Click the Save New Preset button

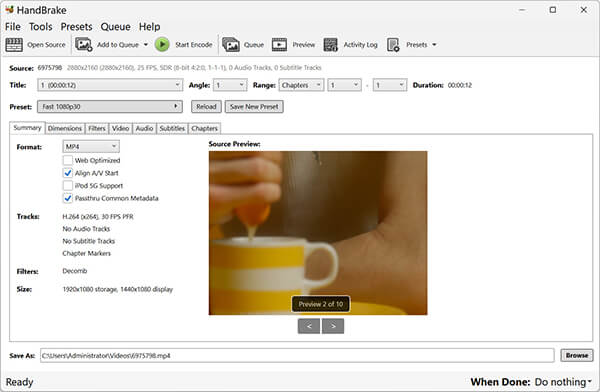(x=254, y=106)
